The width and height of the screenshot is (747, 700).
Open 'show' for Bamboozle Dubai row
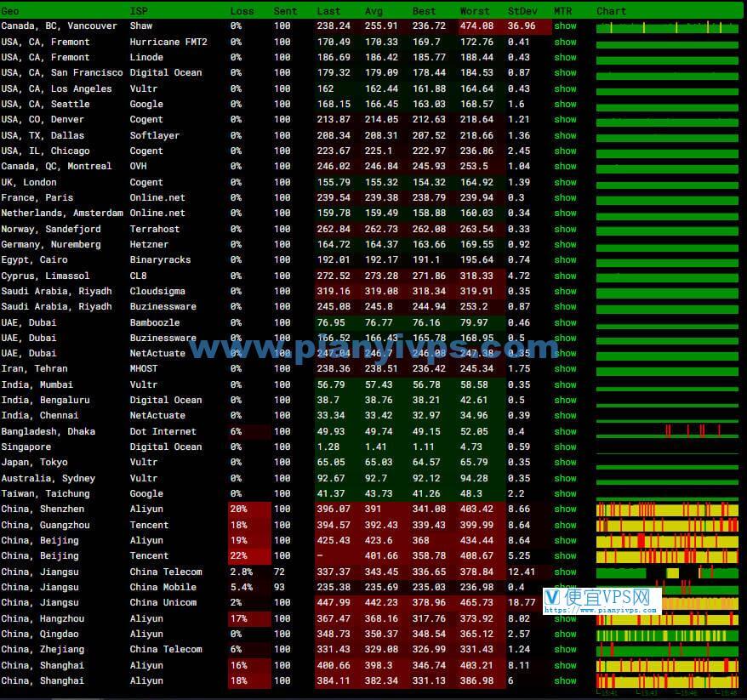click(x=565, y=322)
